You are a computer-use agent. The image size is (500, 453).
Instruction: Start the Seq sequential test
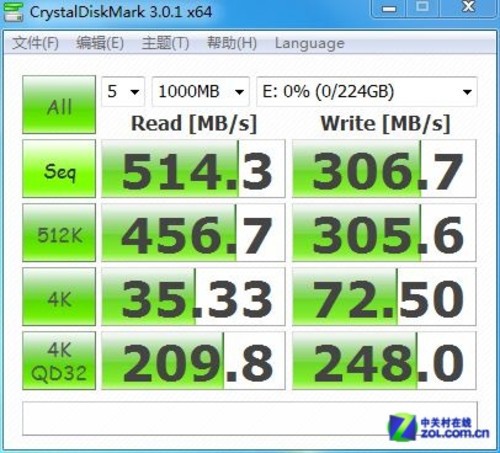click(59, 169)
